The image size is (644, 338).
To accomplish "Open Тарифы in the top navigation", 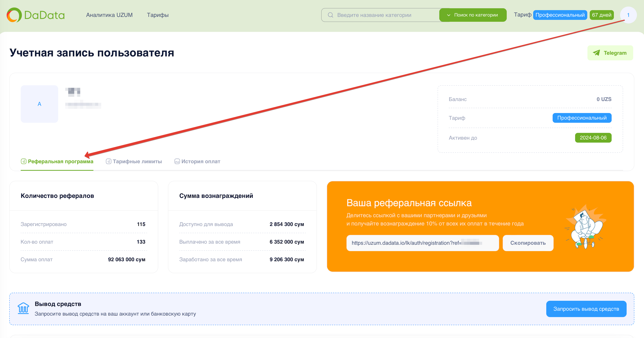I will 158,15.
